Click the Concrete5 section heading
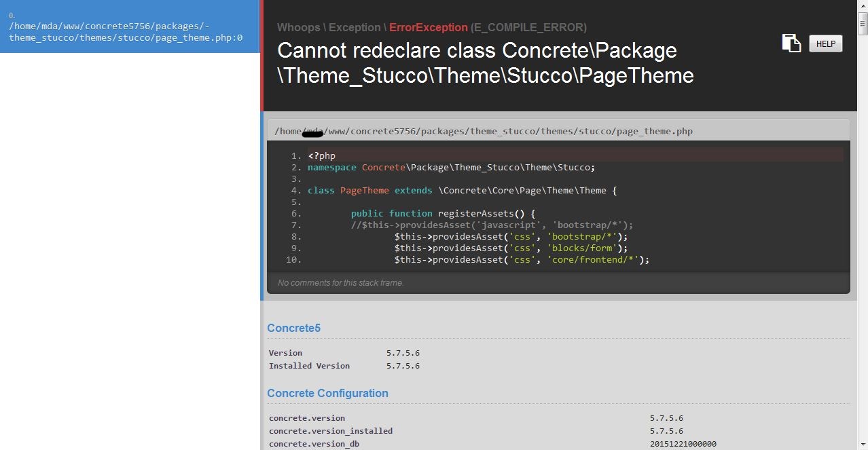The width and height of the screenshot is (868, 450). 293,329
